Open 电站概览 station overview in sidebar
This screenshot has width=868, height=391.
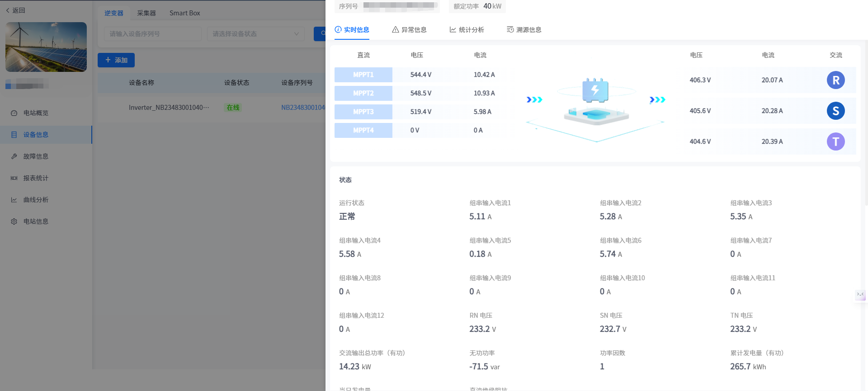tap(36, 113)
